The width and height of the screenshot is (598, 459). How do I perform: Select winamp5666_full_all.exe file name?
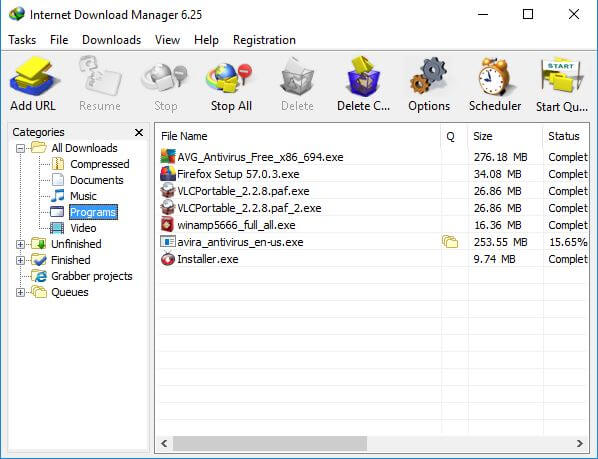click(236, 225)
